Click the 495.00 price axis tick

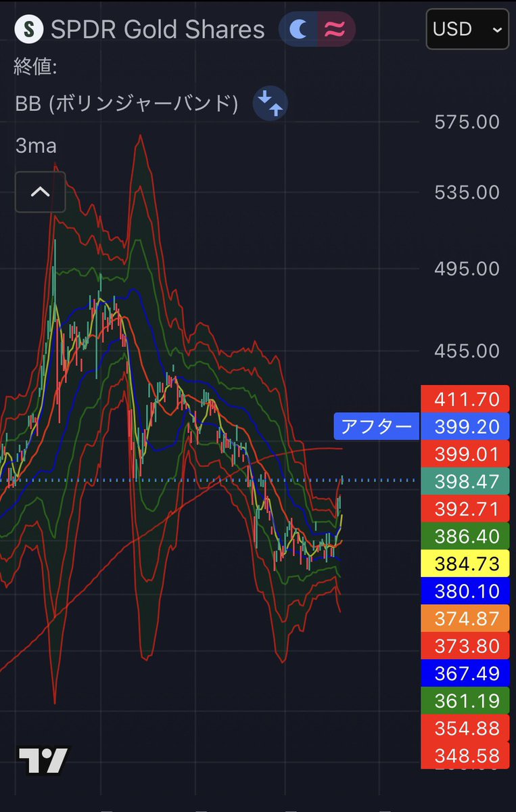point(467,269)
